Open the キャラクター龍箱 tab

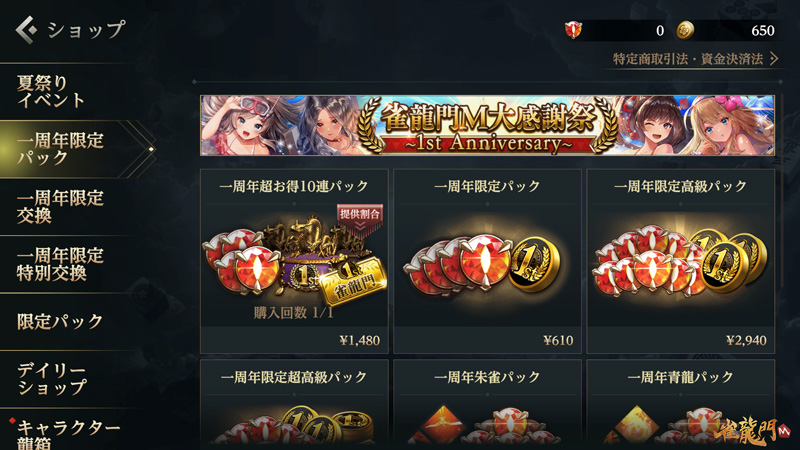coord(66,433)
